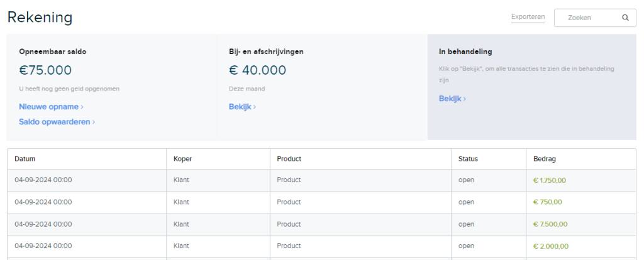The height and width of the screenshot is (260, 644).
Task: Select the Opneembaar saldo panel
Action: tap(112, 87)
